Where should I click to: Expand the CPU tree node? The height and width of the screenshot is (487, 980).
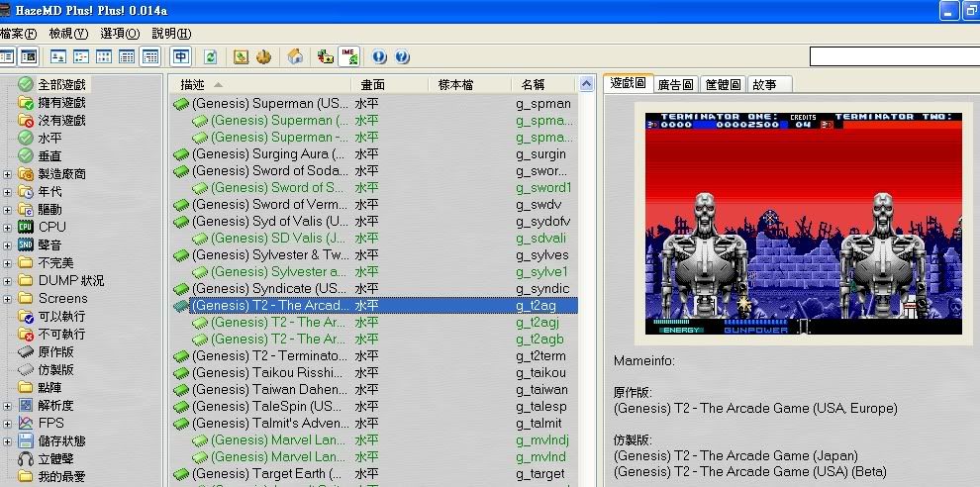pyautogui.click(x=8, y=228)
